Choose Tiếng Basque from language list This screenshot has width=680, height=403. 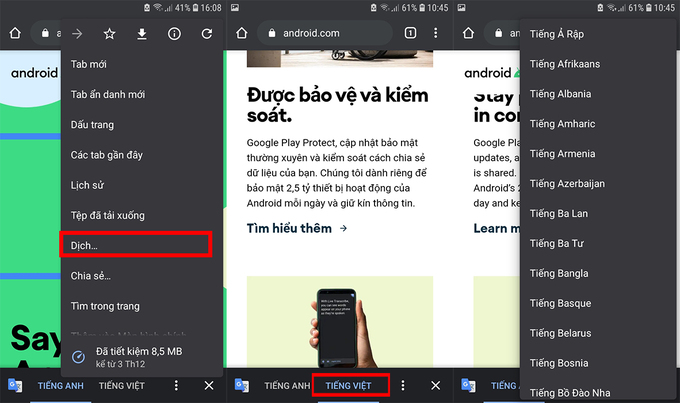[597, 304]
